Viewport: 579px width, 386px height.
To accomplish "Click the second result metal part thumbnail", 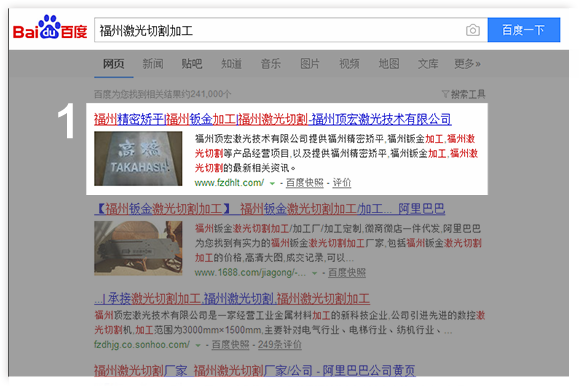I will (x=138, y=248).
